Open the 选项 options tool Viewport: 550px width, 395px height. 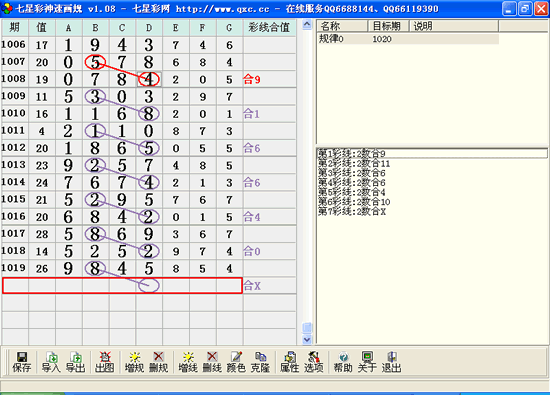(314, 362)
